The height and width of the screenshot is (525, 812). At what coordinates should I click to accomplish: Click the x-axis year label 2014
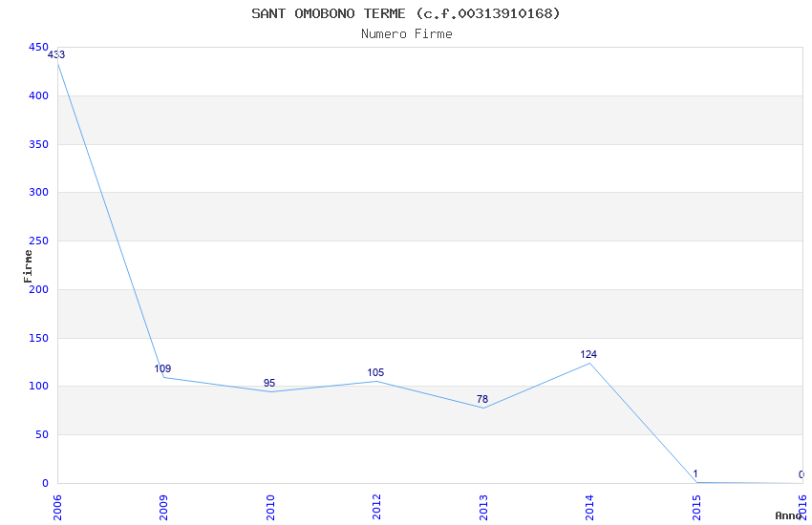point(589,508)
